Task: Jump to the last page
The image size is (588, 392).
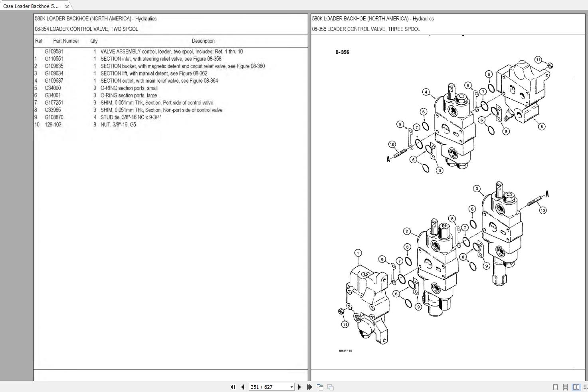Action: coord(309,387)
